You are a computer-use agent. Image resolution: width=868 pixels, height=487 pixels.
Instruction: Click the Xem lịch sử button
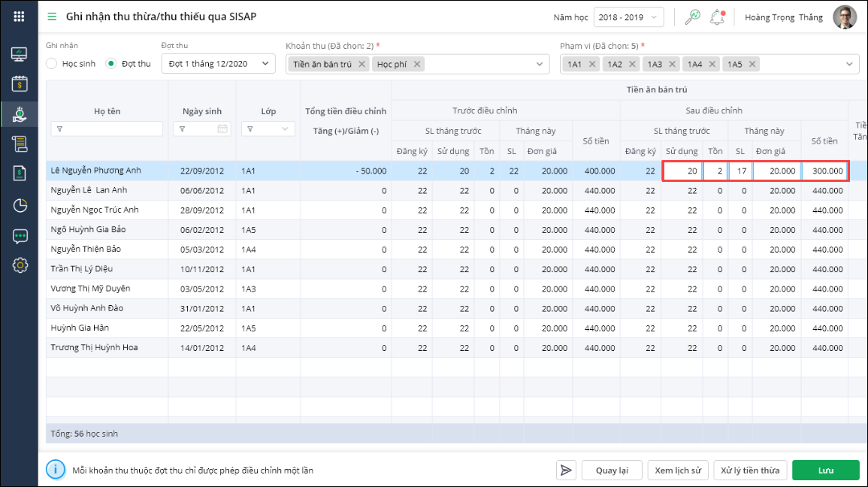677,470
